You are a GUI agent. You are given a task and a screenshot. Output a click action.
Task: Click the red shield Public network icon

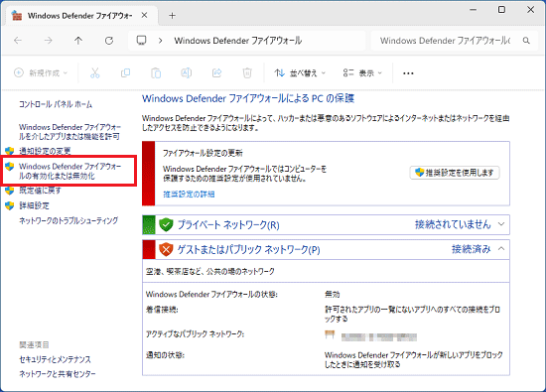pos(166,249)
